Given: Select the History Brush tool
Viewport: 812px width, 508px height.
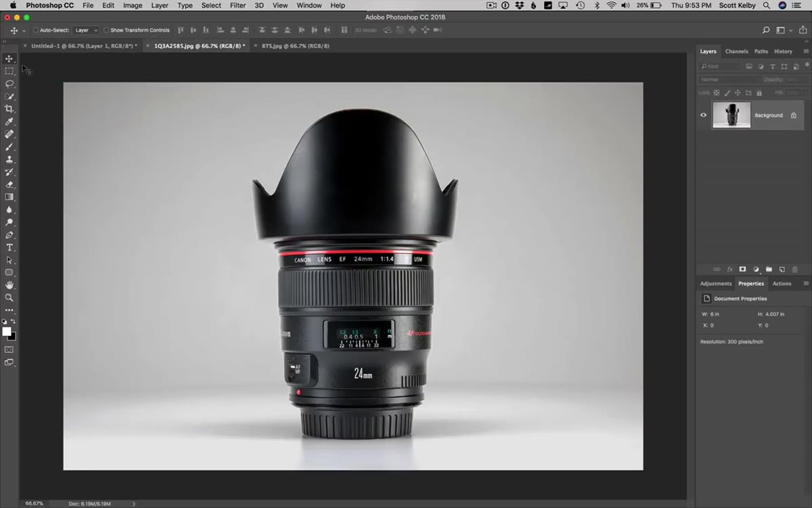Looking at the screenshot, I should pos(9,172).
